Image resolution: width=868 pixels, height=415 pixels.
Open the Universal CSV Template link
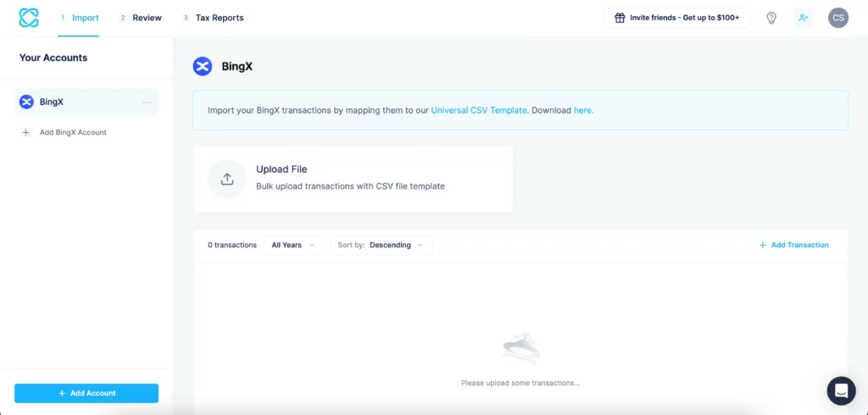click(x=479, y=110)
